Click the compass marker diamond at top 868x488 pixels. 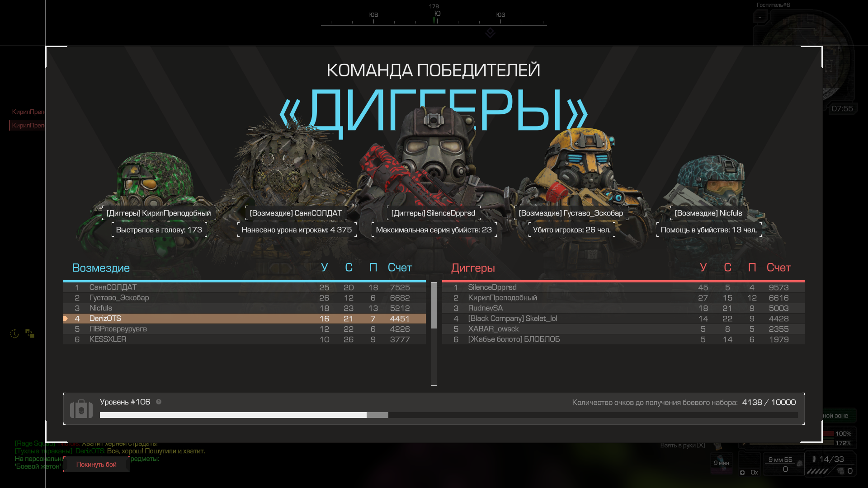pyautogui.click(x=490, y=33)
